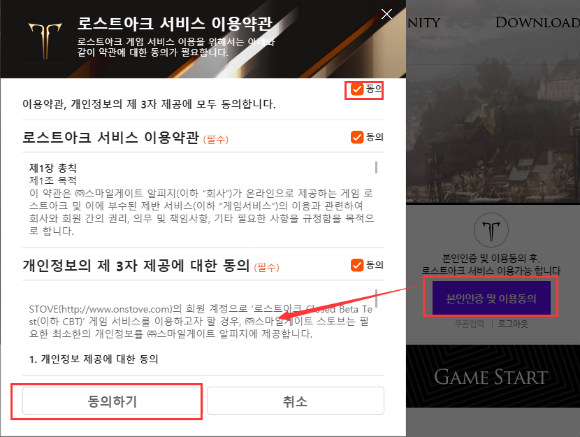Click the 로스트아크 서비스 이용약관 section heading
This screenshot has width=580, height=437.
(111, 137)
